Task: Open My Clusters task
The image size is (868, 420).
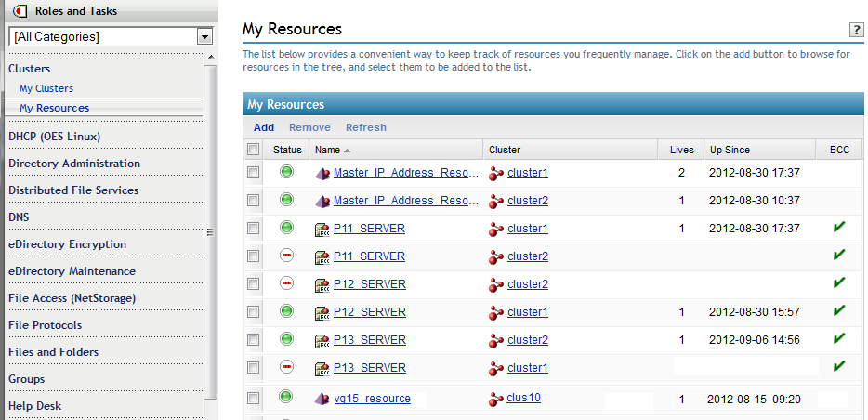Action: click(x=46, y=88)
